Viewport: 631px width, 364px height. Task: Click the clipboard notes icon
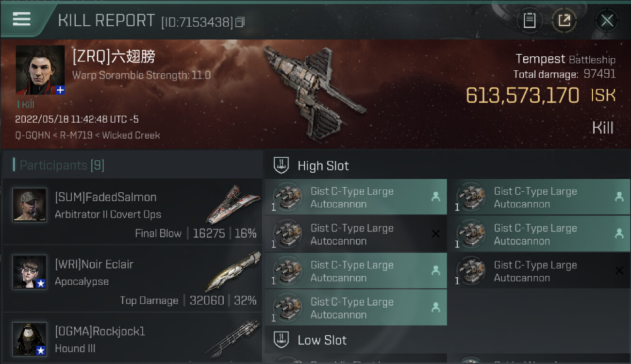tap(529, 20)
